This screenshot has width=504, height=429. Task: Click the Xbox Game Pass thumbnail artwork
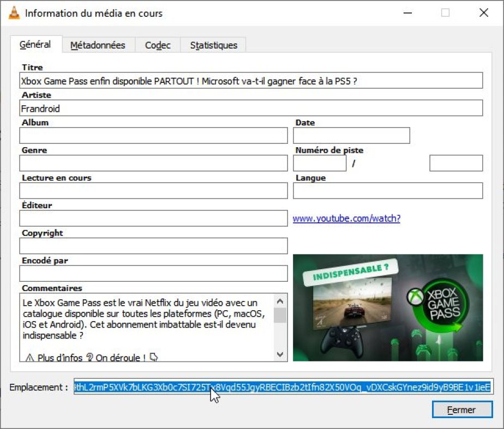click(388, 307)
